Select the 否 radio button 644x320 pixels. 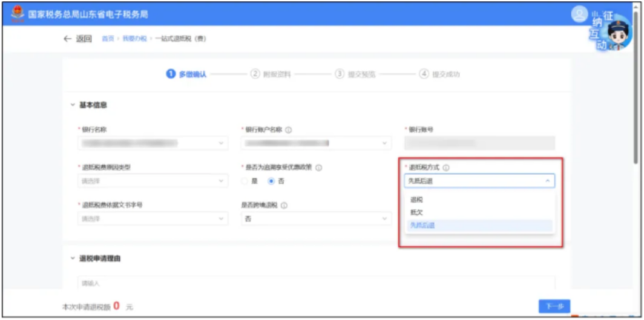pyautogui.click(x=271, y=181)
